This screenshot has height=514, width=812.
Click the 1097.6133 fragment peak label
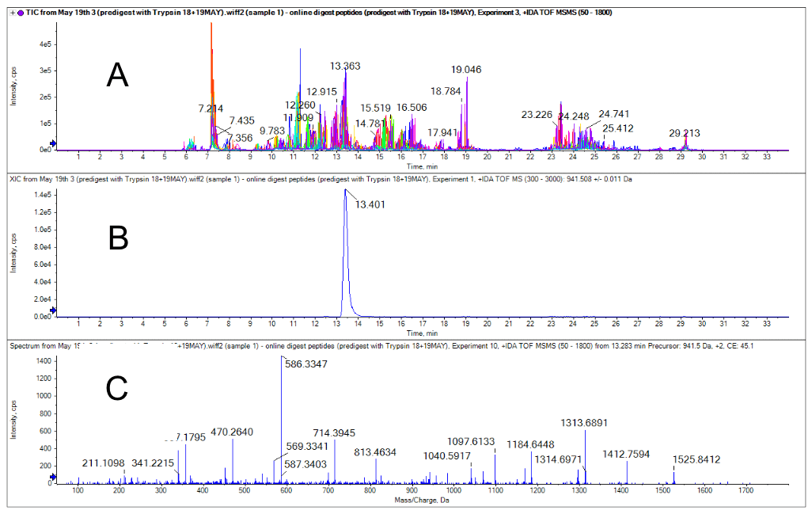point(471,441)
